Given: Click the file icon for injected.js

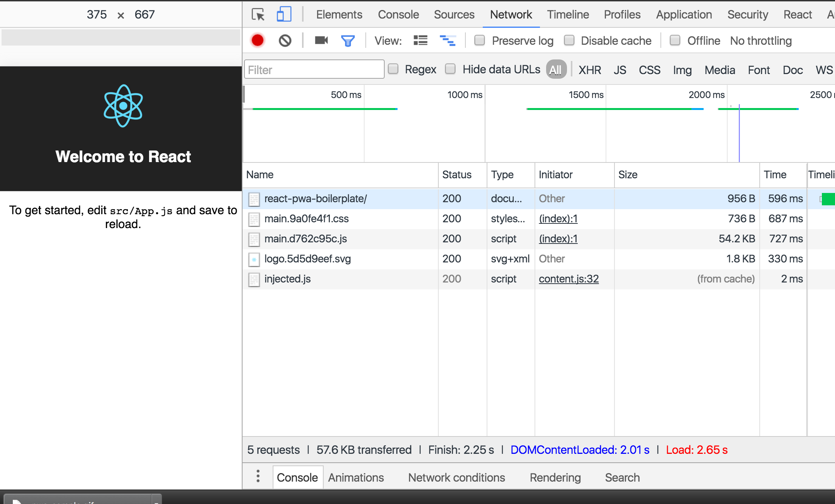Looking at the screenshot, I should point(254,279).
